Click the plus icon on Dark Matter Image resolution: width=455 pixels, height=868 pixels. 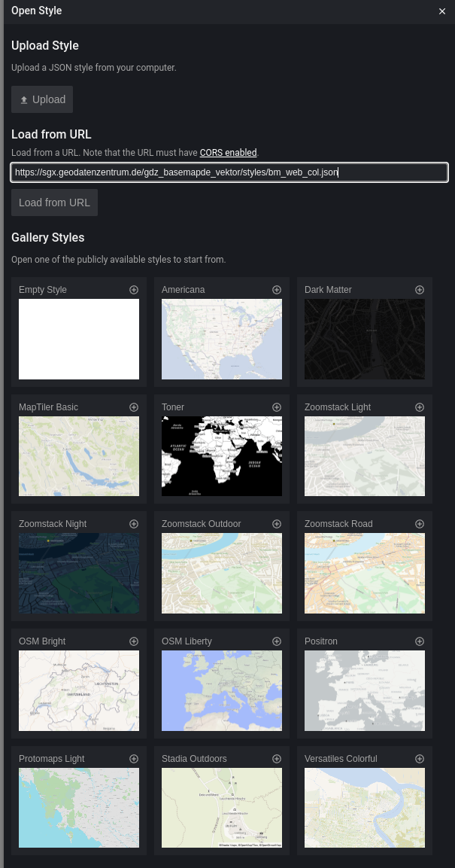click(420, 290)
